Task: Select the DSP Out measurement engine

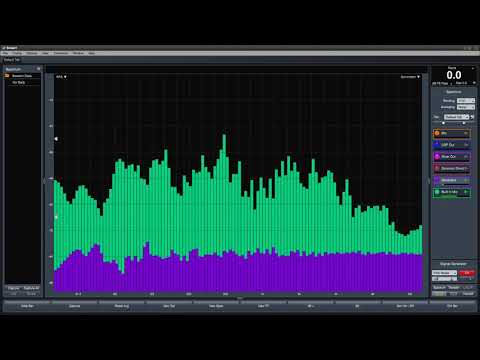Action: 452,145
